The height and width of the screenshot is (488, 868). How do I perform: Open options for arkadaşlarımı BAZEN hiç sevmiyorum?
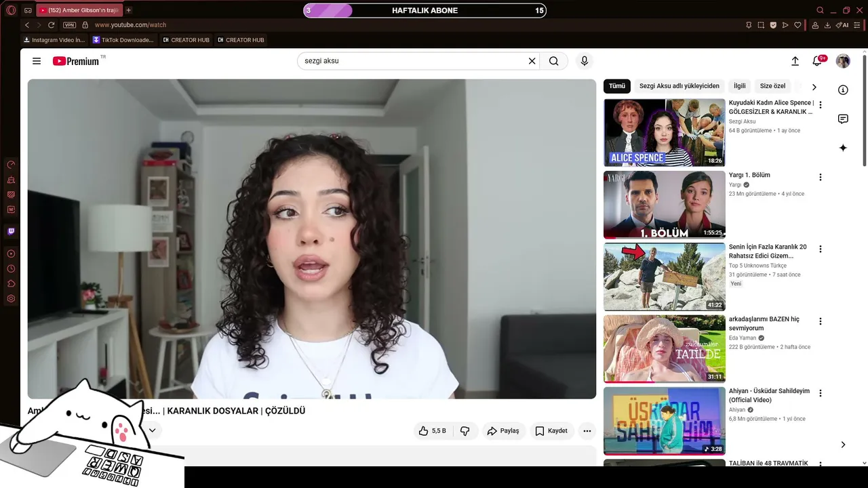tap(821, 321)
